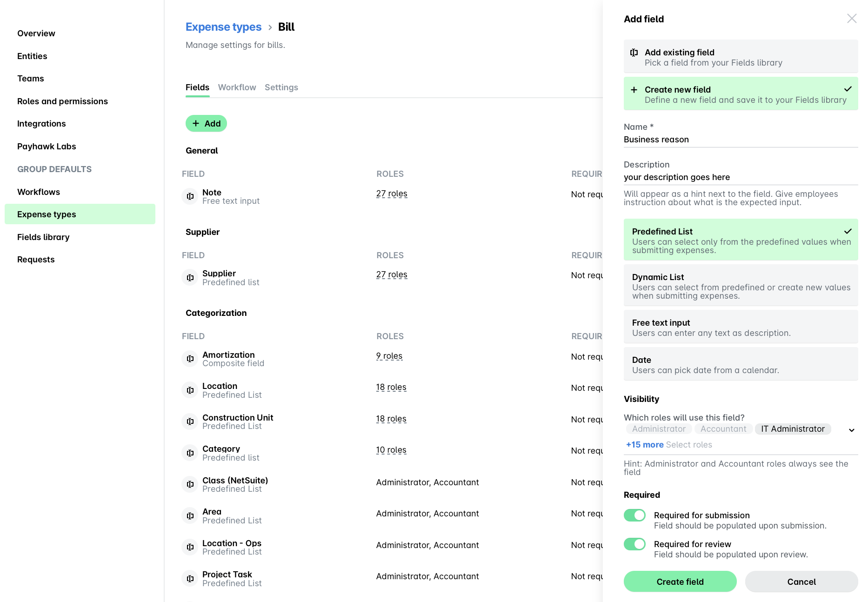Click the Cancel button
Image resolution: width=868 pixels, height=602 pixels.
click(x=801, y=582)
